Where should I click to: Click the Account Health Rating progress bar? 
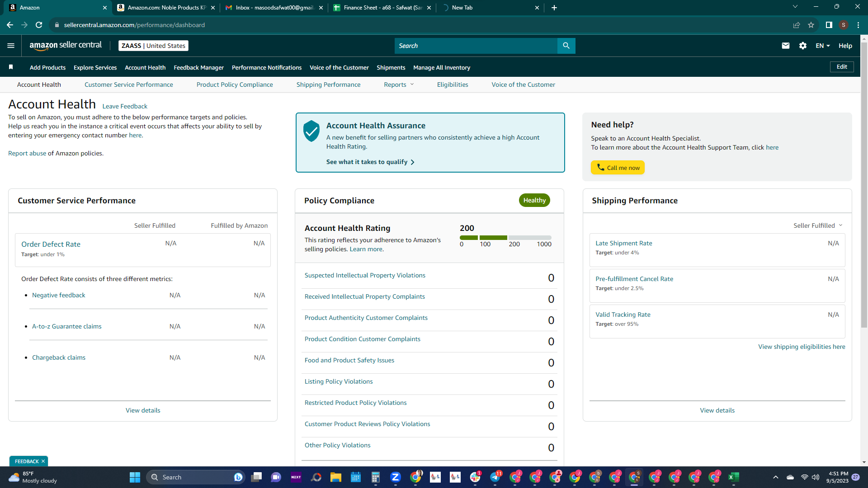pos(505,238)
